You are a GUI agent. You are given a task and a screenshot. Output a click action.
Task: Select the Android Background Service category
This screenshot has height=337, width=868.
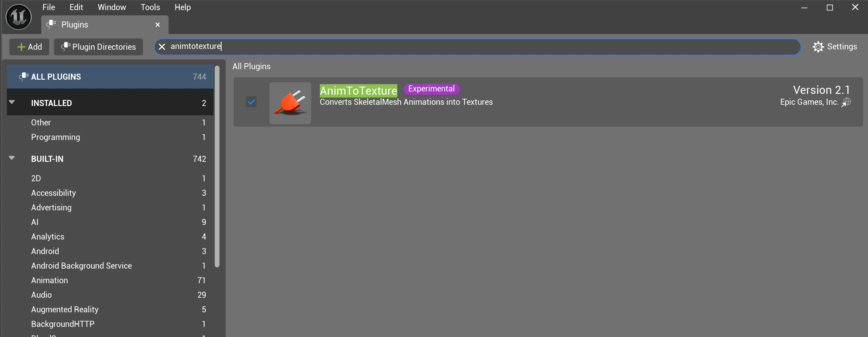tap(110, 266)
